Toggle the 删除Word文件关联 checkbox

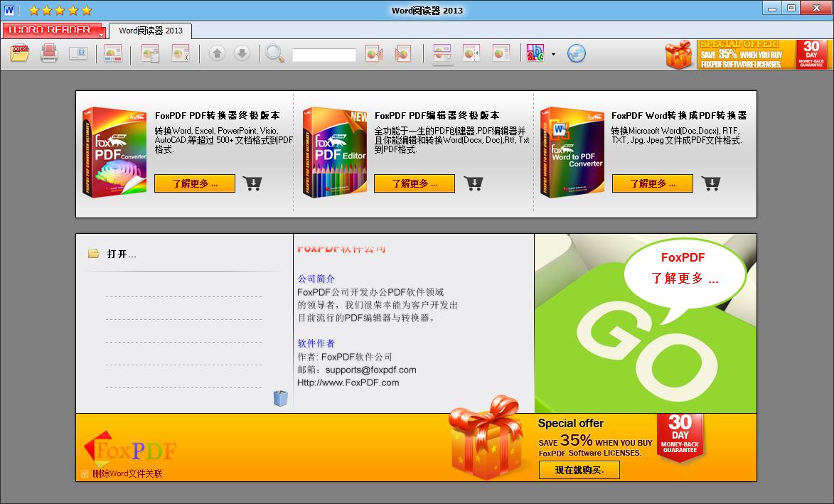click(85, 473)
